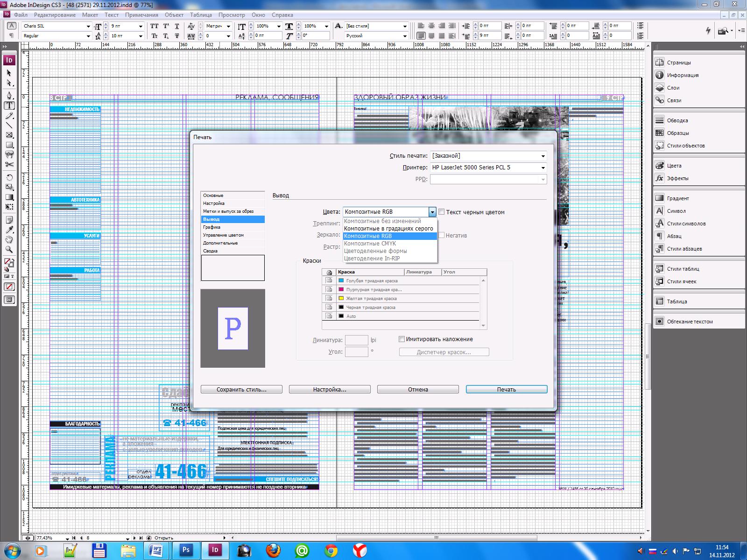The height and width of the screenshot is (560, 747).
Task: Click the Отмена button
Action: (418, 389)
